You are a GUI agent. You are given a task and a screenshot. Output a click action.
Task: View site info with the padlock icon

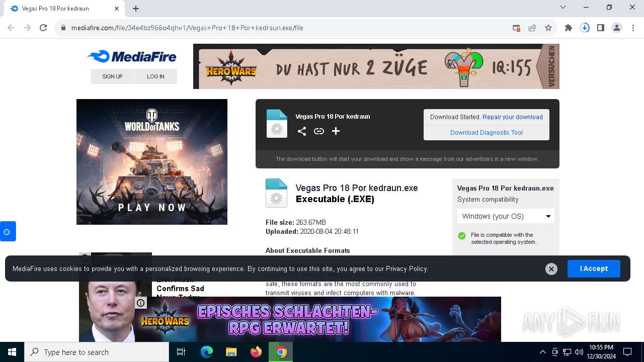click(x=63, y=28)
